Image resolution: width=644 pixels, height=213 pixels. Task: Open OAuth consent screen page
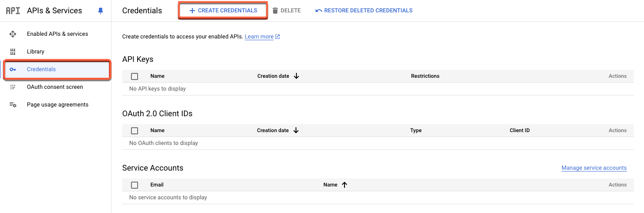coord(55,87)
